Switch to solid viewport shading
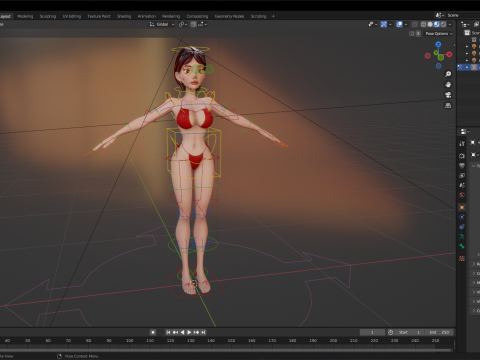Viewport: 480px width, 360px height. [430, 24]
